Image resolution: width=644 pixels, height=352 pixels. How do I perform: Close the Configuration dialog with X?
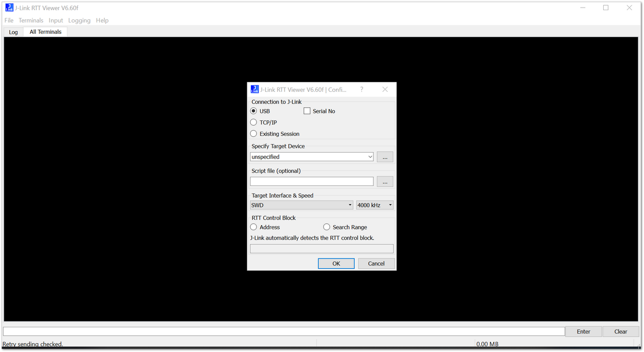(385, 90)
